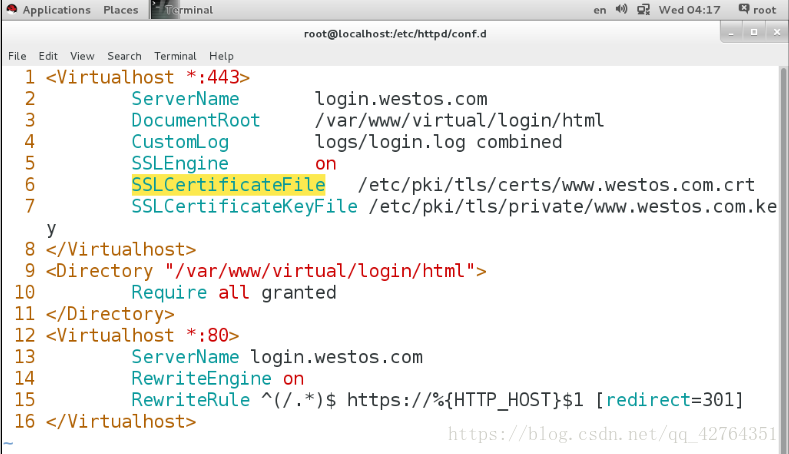The width and height of the screenshot is (789, 454).
Task: Click Require all granted line
Action: click(x=234, y=292)
